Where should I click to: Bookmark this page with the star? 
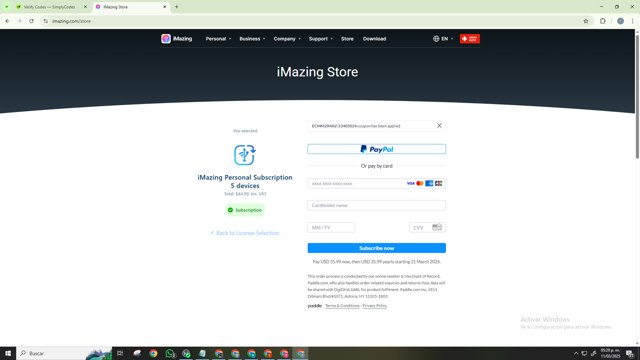tap(586, 21)
